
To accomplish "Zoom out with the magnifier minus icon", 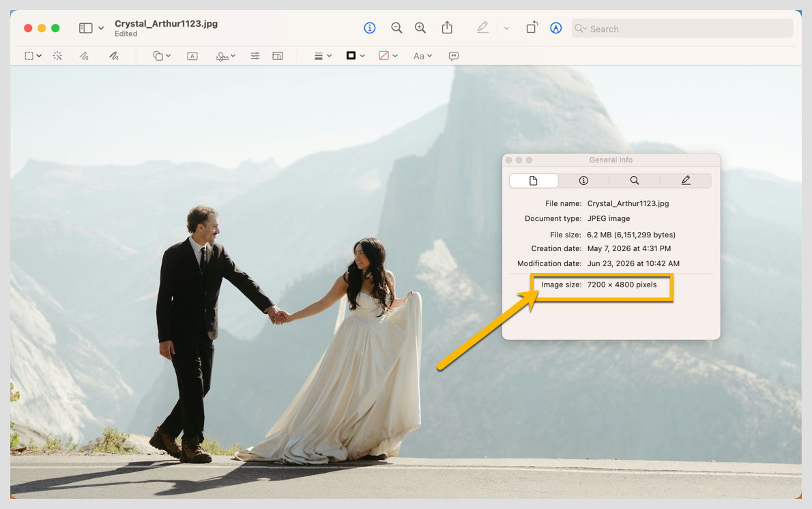I will coord(396,28).
